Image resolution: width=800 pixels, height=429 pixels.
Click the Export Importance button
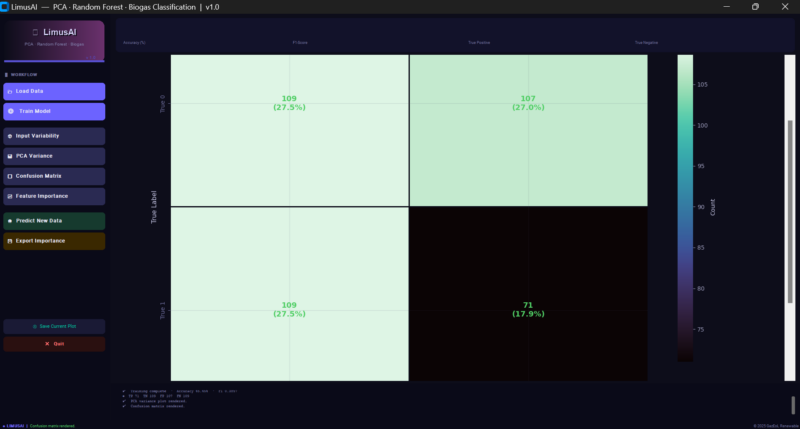(54, 241)
